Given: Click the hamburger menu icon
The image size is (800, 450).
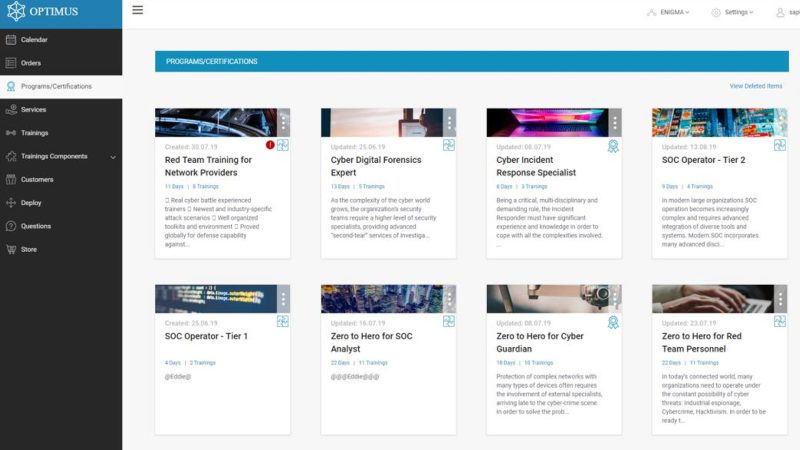Looking at the screenshot, I should [137, 11].
